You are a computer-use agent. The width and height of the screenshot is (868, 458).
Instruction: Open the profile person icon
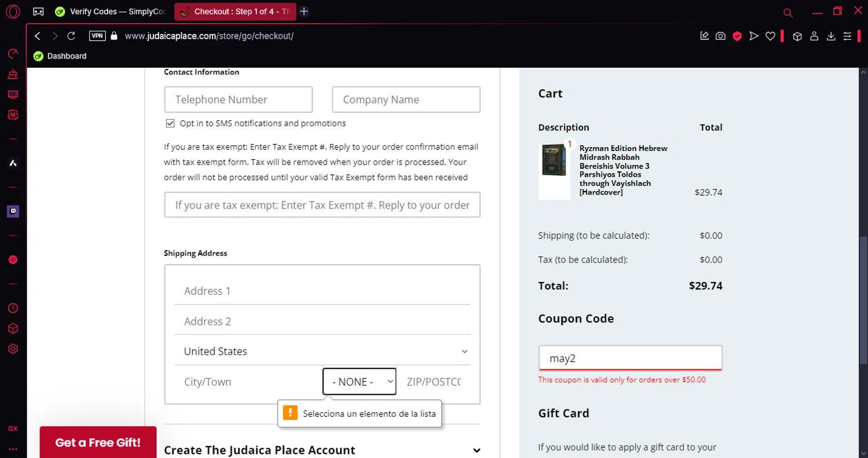tap(814, 36)
